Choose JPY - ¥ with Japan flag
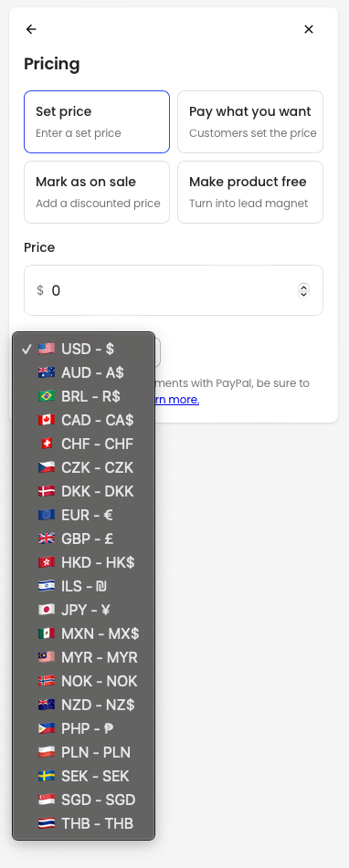Screen dimensions: 349x868 pos(84,610)
